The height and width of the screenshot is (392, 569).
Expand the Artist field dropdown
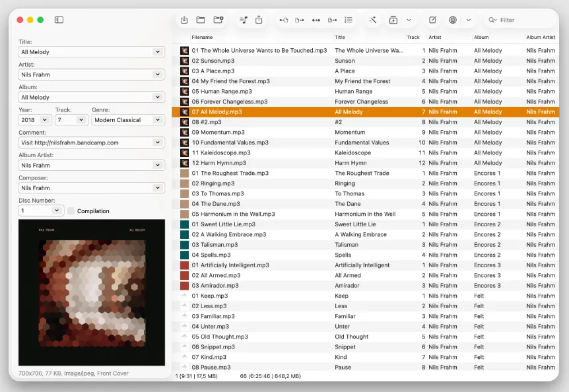pyautogui.click(x=158, y=75)
